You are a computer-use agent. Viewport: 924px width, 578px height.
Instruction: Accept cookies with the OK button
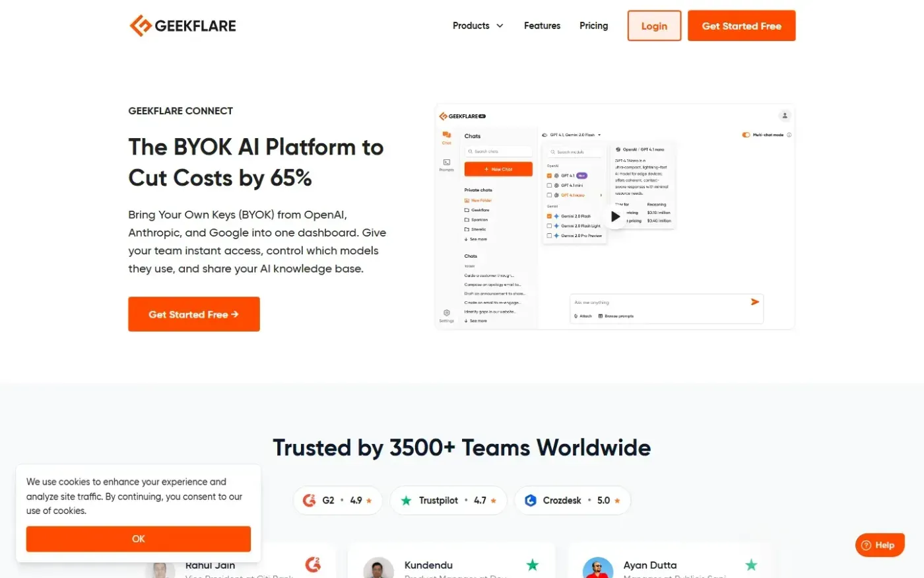tap(139, 539)
